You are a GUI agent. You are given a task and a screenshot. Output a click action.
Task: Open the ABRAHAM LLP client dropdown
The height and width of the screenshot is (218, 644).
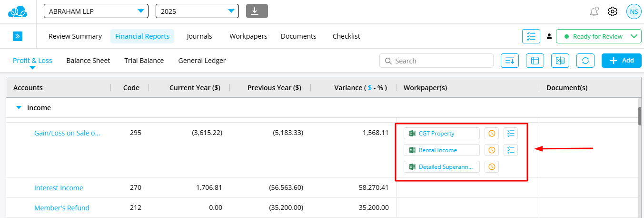pyautogui.click(x=96, y=11)
